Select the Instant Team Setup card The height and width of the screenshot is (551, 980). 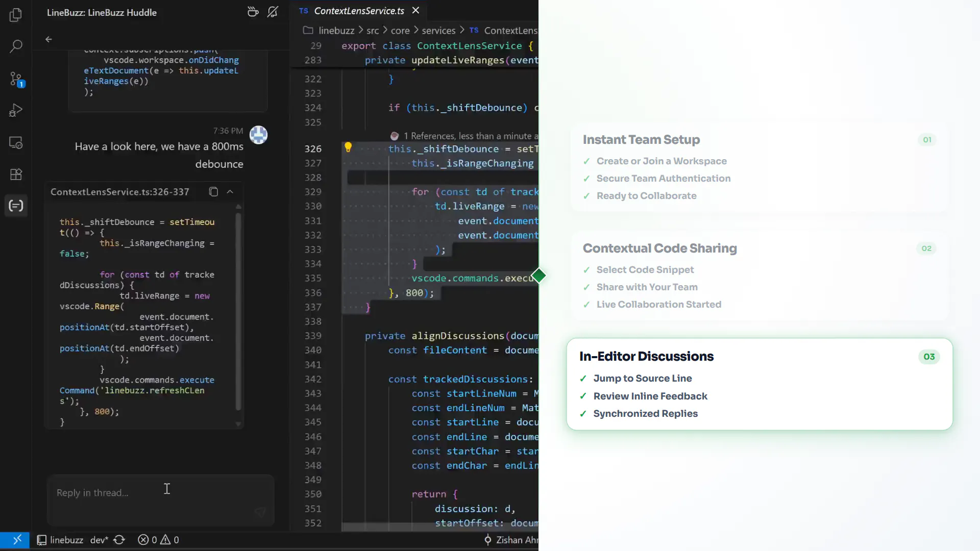pyautogui.click(x=759, y=167)
